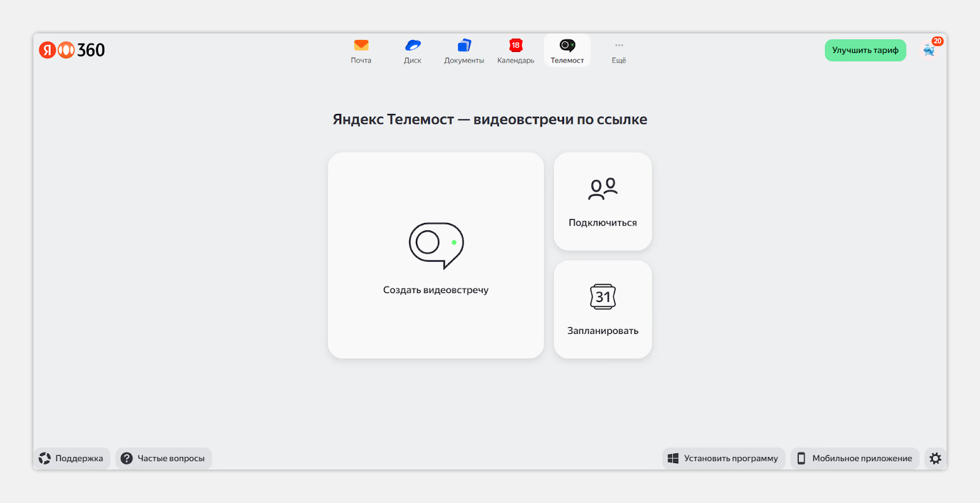This screenshot has height=503, width=980.
Task: Open Частые вопросы FAQ link
Action: (x=164, y=458)
